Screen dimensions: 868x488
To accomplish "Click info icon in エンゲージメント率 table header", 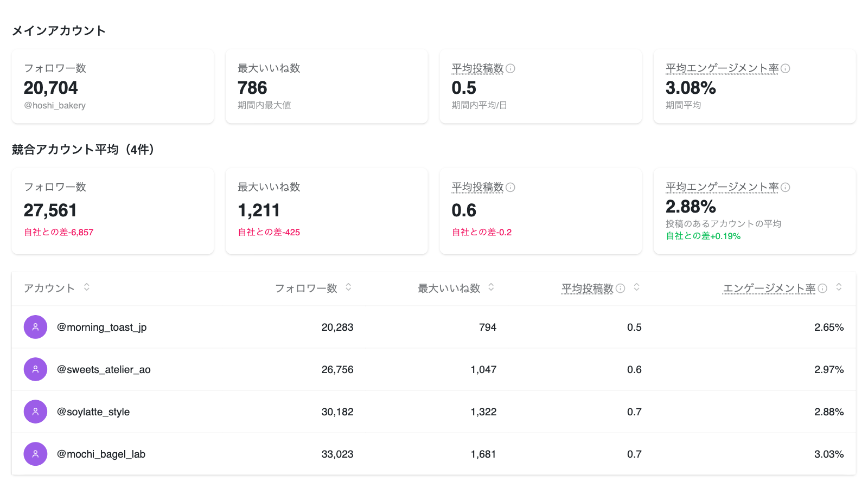I will pyautogui.click(x=822, y=288).
